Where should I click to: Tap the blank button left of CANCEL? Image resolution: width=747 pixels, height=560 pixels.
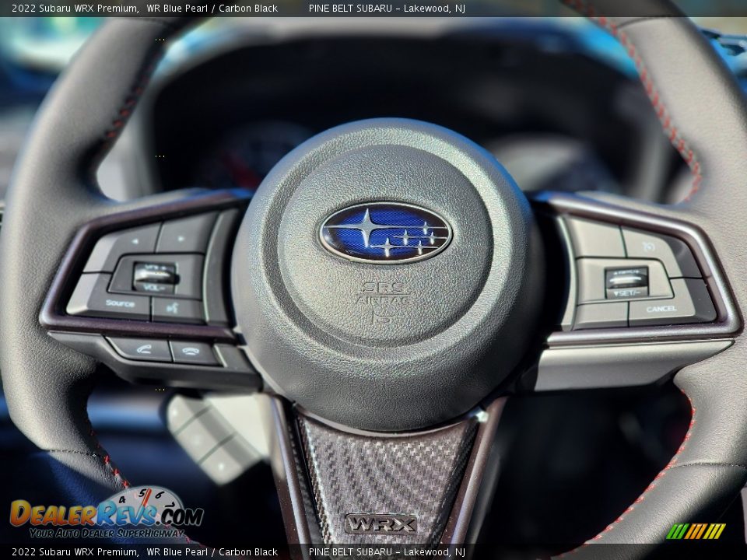tap(601, 315)
